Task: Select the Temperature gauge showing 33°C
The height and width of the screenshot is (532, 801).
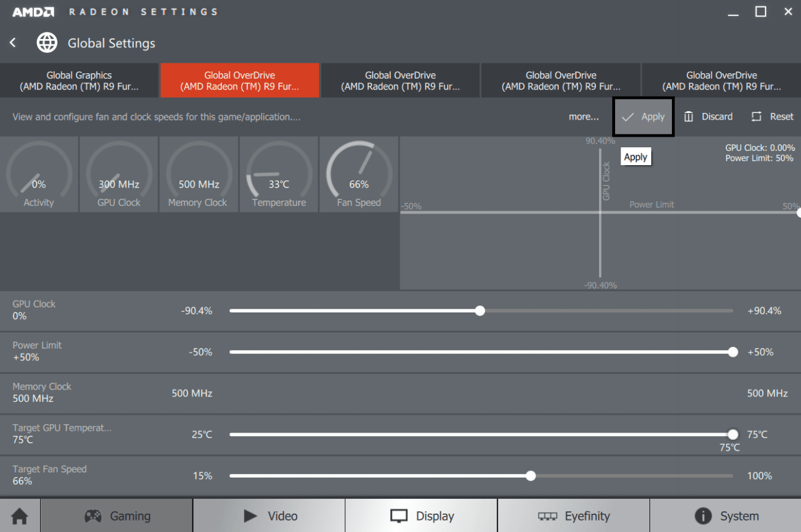Action: [279, 175]
